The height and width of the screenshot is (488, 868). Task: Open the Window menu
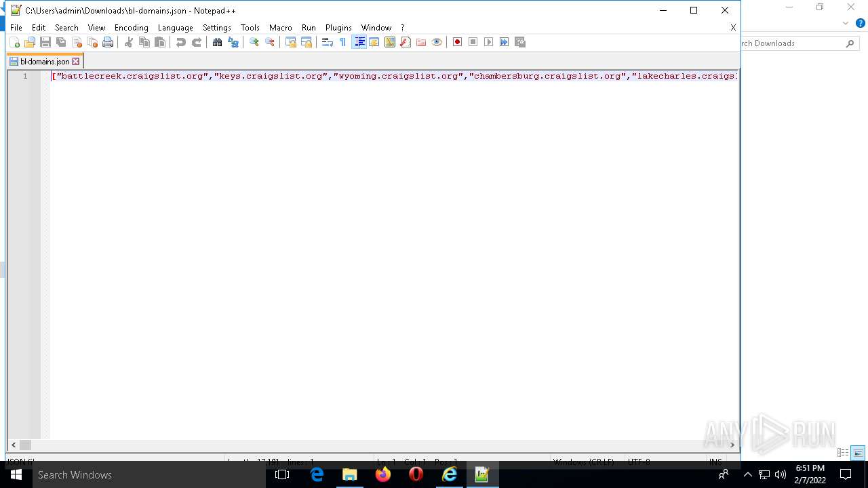(376, 28)
